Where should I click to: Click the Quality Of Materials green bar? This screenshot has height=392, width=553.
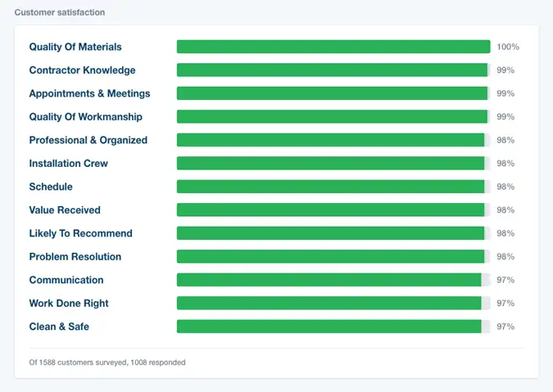tap(333, 47)
